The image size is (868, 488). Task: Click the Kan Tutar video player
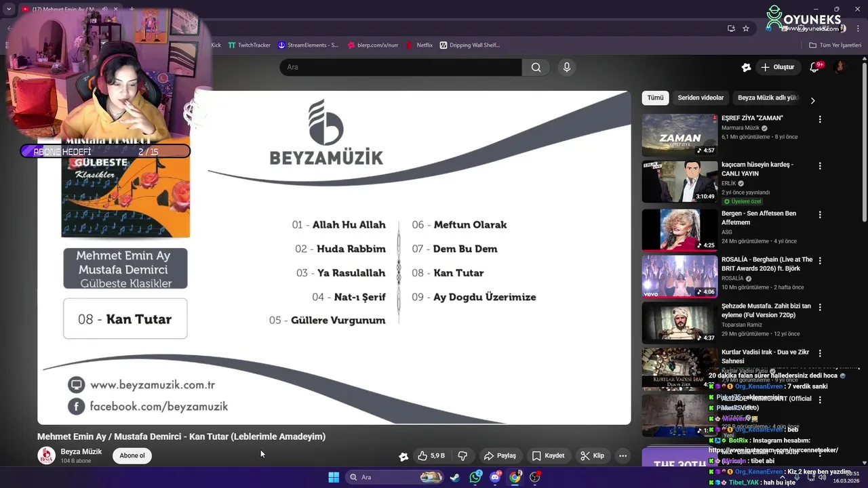pyautogui.click(x=334, y=258)
